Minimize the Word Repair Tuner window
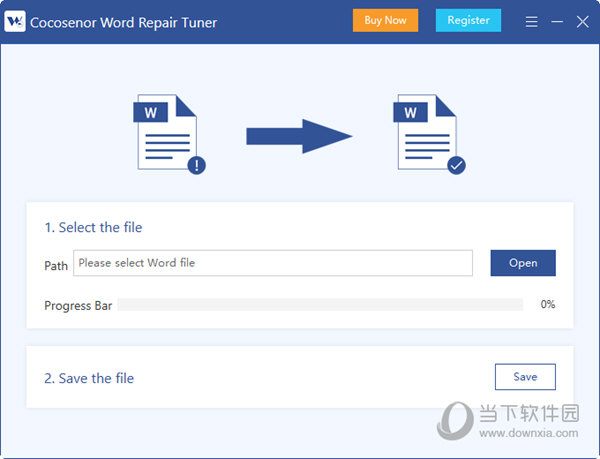 pos(557,22)
